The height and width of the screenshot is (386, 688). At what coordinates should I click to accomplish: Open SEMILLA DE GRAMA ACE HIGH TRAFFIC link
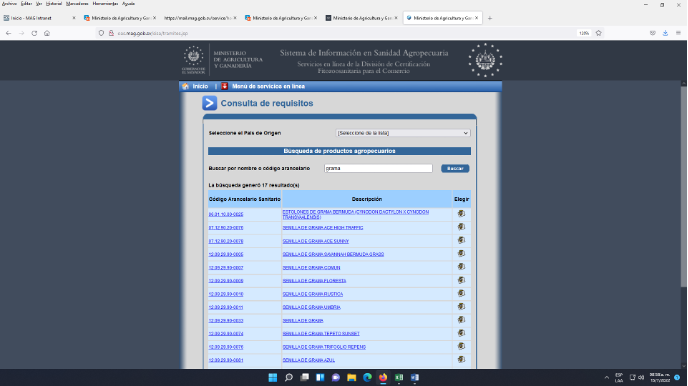[x=322, y=228]
